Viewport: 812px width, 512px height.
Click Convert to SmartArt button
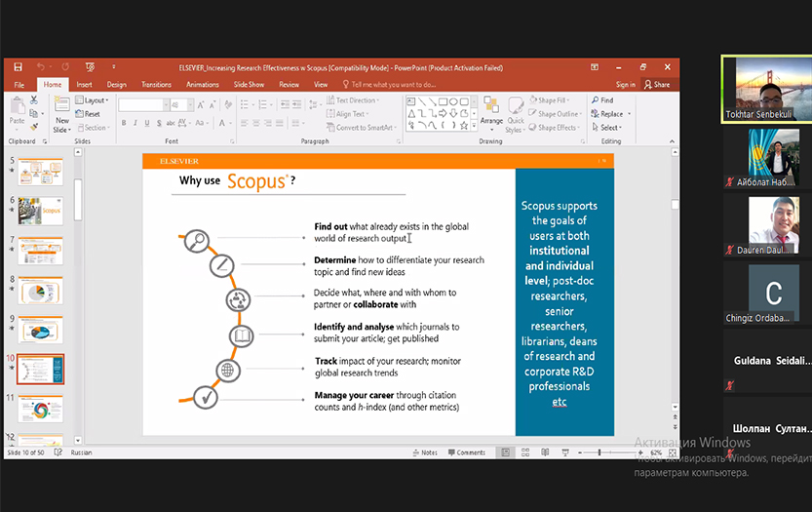tap(362, 128)
